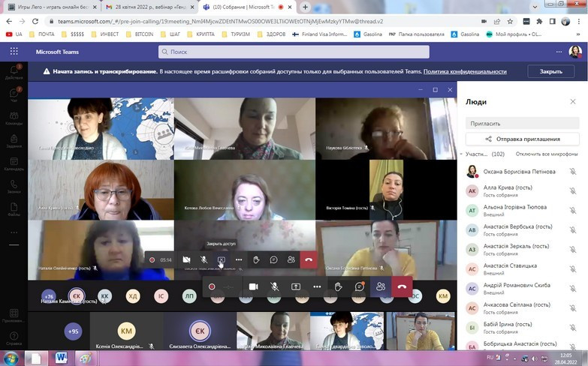
Task: Switch to 28 квітня 2022 вебінар tab
Action: pyautogui.click(x=150, y=7)
